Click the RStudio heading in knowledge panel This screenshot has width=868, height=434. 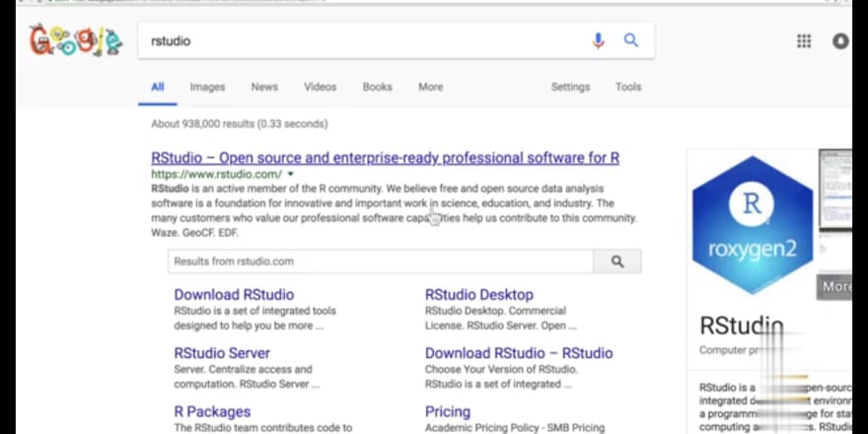coord(742,325)
